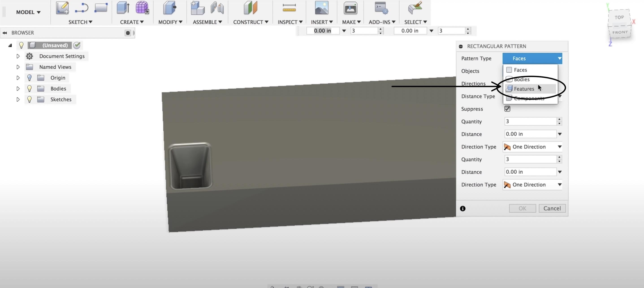644x288 pixels.
Task: Toggle the Suppress checkbox
Action: pyautogui.click(x=507, y=109)
